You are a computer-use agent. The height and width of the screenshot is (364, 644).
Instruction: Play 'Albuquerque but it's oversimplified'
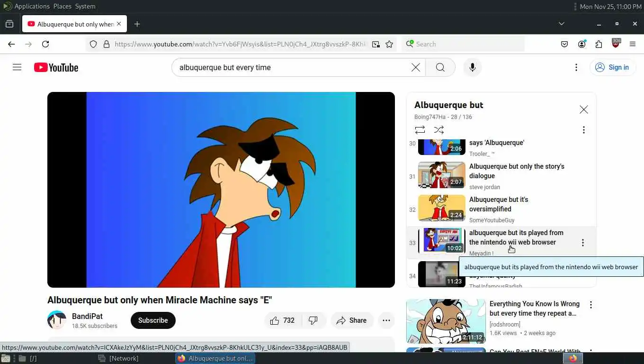(499, 204)
